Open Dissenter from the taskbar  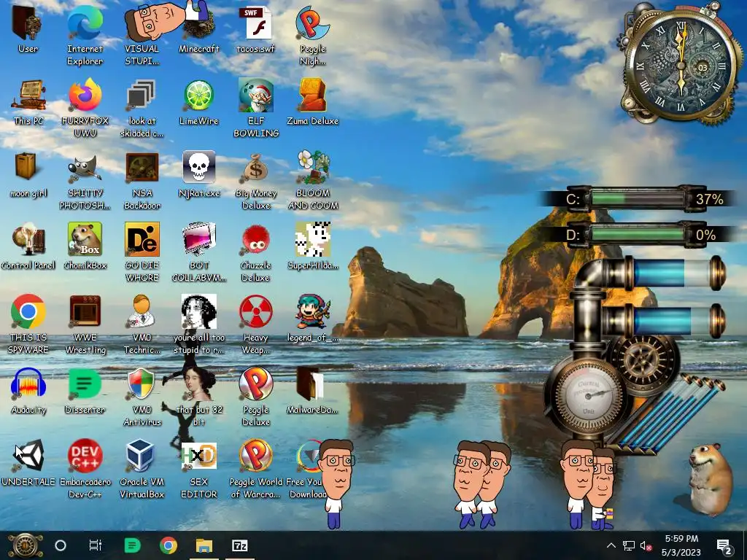(132, 545)
